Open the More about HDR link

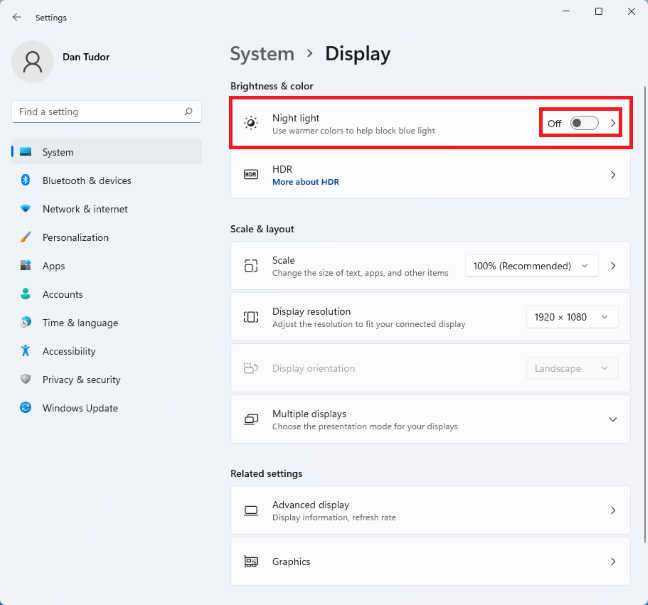pos(306,182)
